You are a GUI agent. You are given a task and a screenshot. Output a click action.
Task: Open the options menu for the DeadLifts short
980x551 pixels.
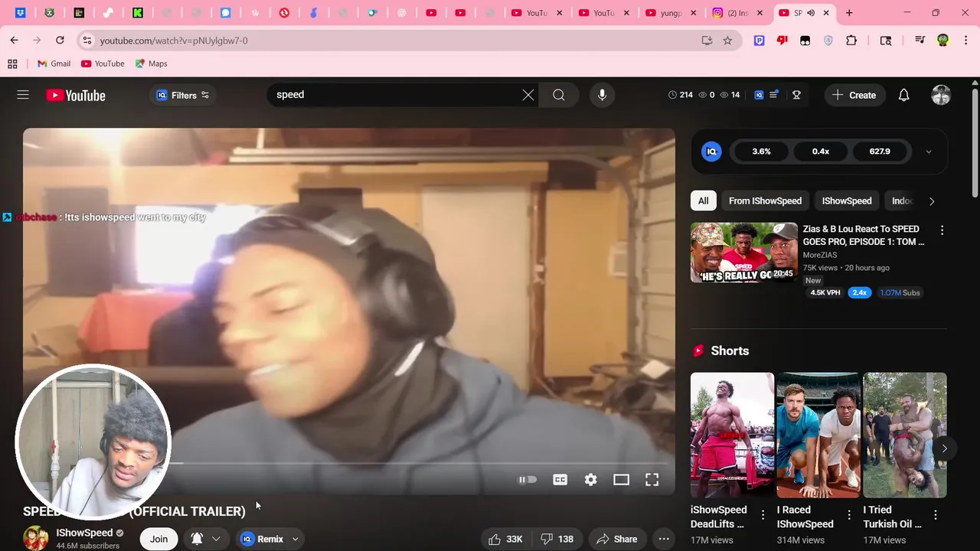(763, 515)
